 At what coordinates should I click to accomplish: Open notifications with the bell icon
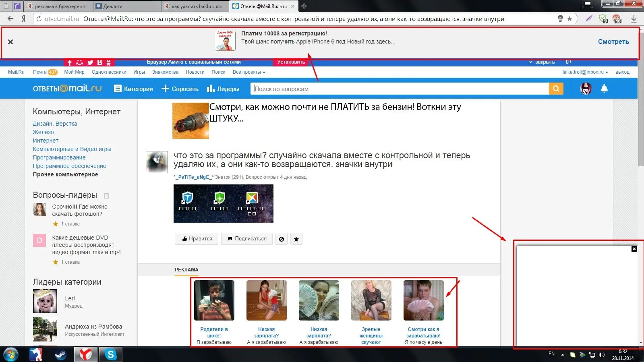pos(604,89)
